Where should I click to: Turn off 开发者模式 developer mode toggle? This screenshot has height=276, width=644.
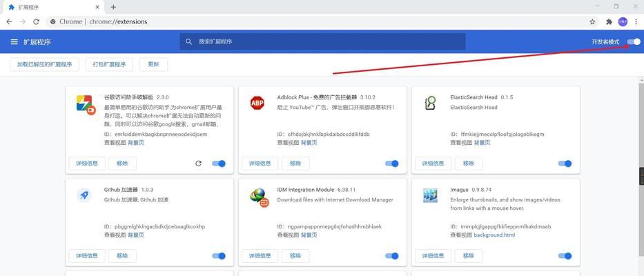[634, 41]
